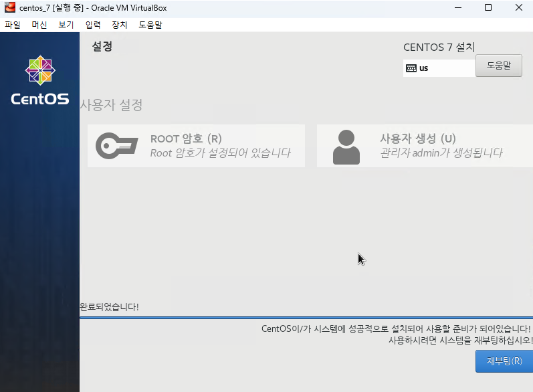
Task: Click the 완료되었습니다! status text
Action: (109, 307)
